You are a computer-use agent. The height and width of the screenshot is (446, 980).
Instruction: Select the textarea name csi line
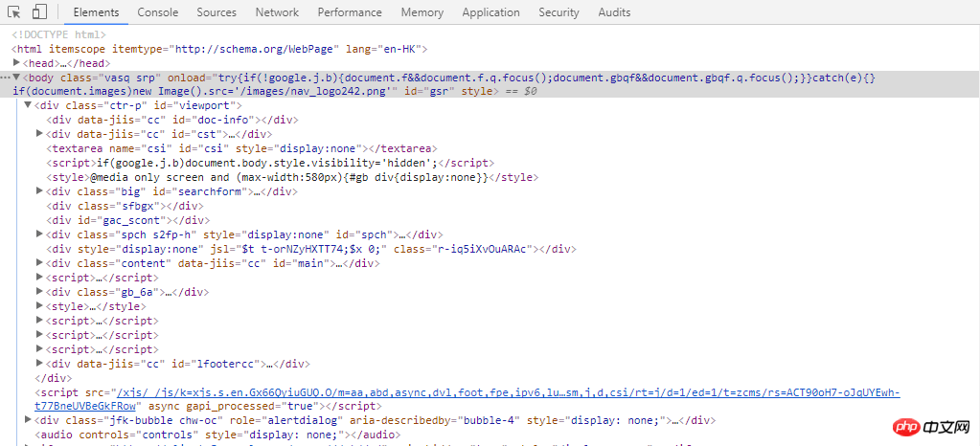(241, 148)
